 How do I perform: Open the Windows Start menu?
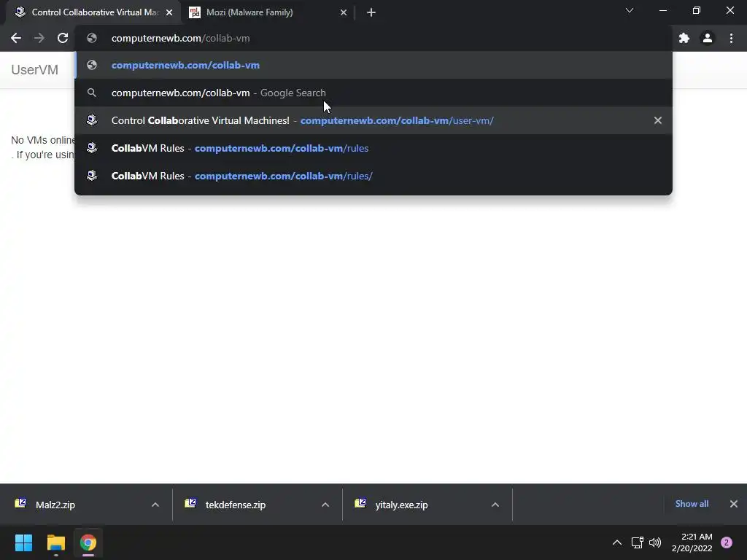23,542
